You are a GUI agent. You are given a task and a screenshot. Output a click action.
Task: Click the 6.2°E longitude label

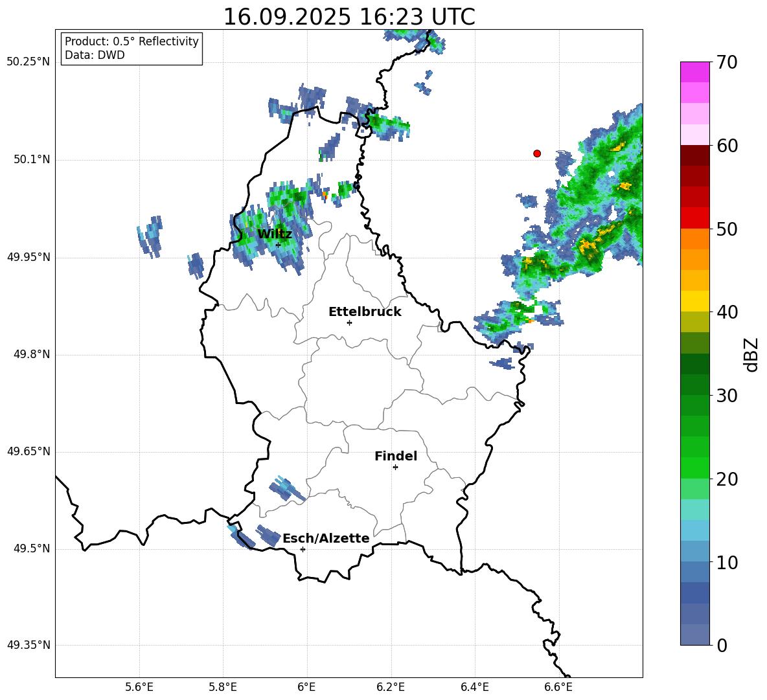391,687
